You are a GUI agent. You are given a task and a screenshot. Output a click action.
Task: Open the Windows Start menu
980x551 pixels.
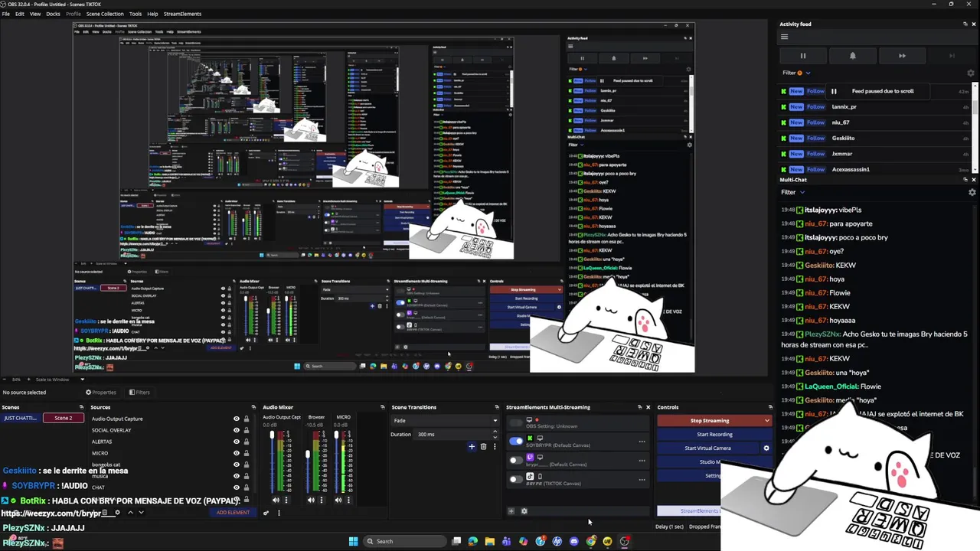(353, 541)
